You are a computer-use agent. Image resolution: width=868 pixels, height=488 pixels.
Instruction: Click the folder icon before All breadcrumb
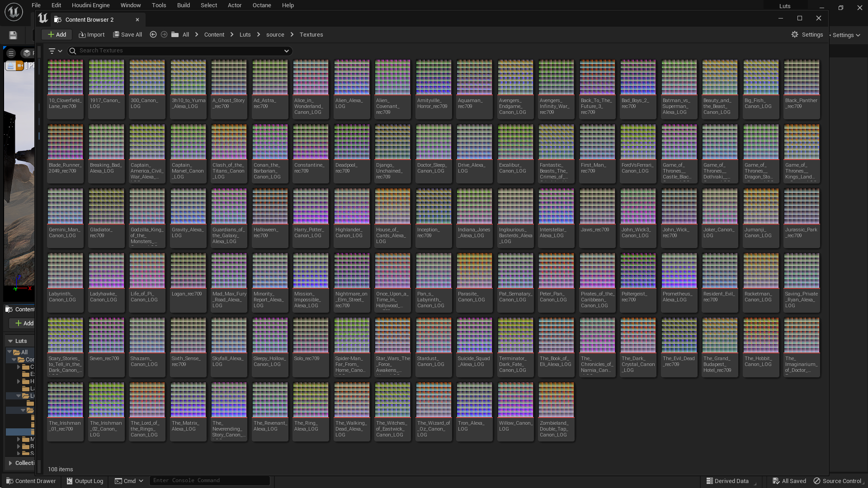pyautogui.click(x=175, y=34)
